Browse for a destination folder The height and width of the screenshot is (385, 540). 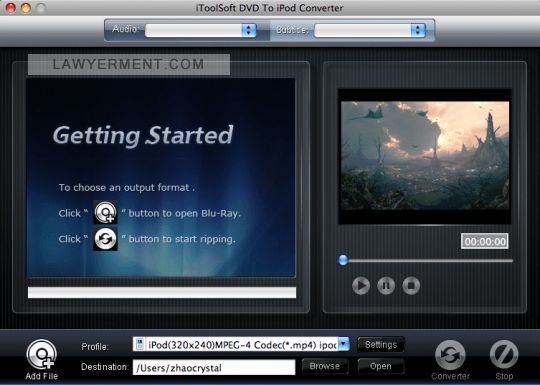[x=325, y=366]
